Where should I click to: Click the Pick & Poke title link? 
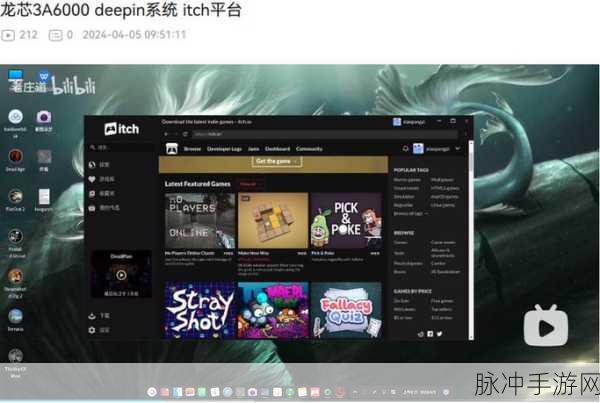point(323,253)
